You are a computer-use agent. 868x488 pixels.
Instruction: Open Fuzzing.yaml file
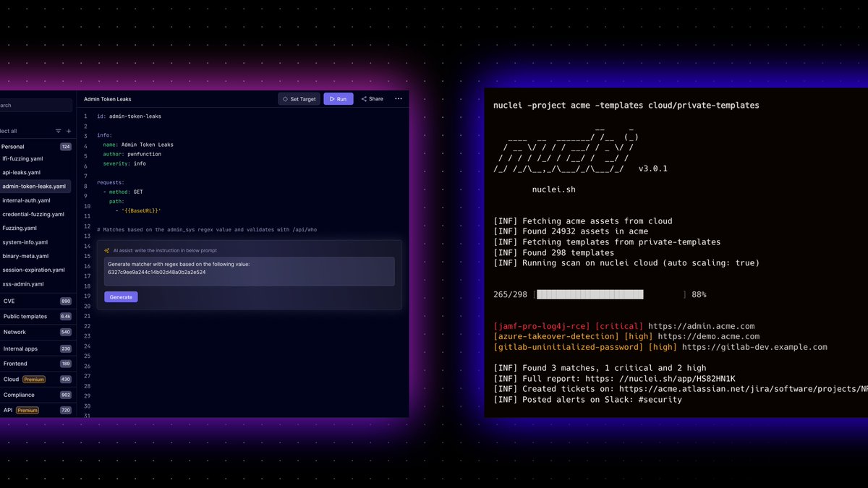click(x=20, y=228)
